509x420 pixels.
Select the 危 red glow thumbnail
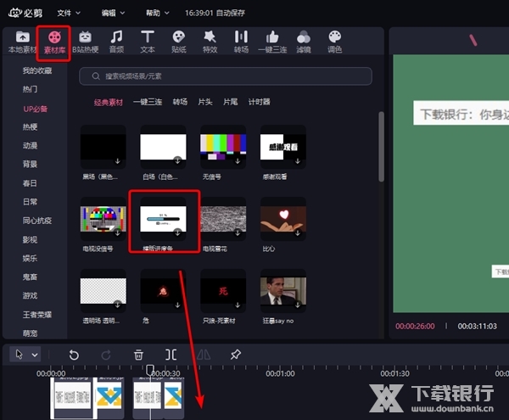tap(163, 291)
